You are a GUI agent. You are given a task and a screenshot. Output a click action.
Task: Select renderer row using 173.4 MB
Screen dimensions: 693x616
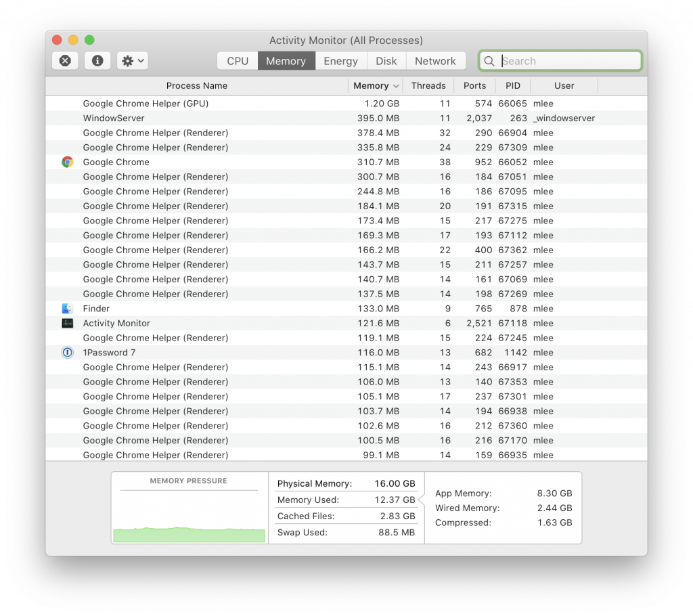pyautogui.click(x=346, y=221)
